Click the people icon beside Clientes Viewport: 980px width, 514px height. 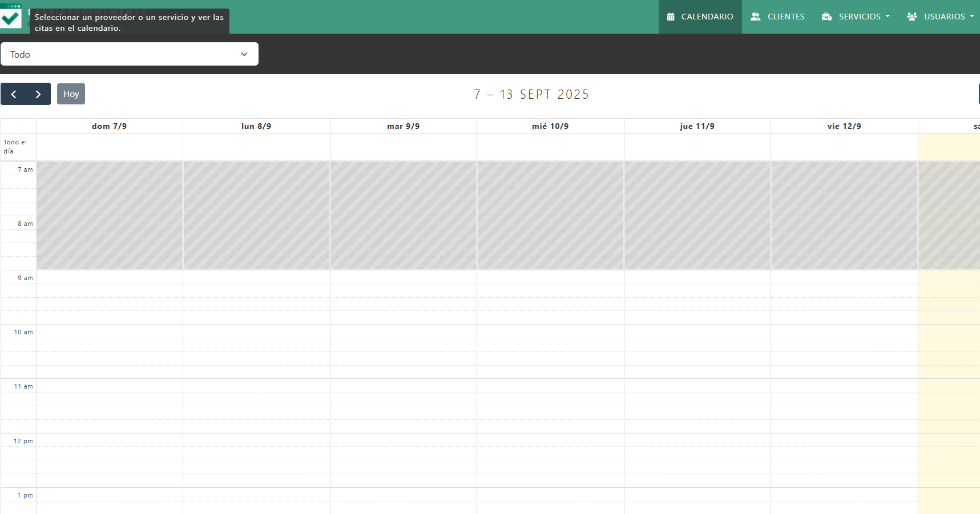(x=755, y=17)
